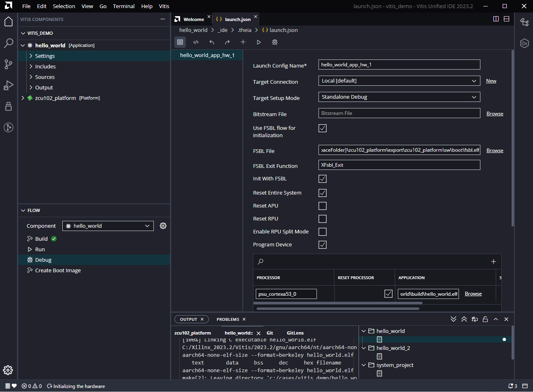
Task: Debug the launch configuration with bug icon
Action: (x=275, y=42)
